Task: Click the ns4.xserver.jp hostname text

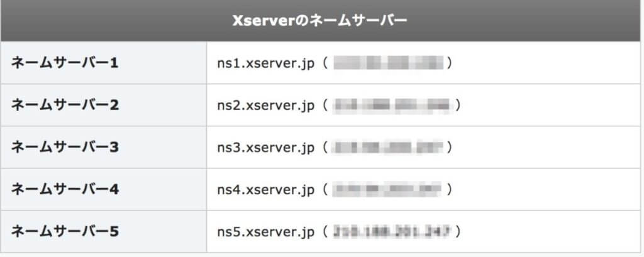Action: click(266, 190)
